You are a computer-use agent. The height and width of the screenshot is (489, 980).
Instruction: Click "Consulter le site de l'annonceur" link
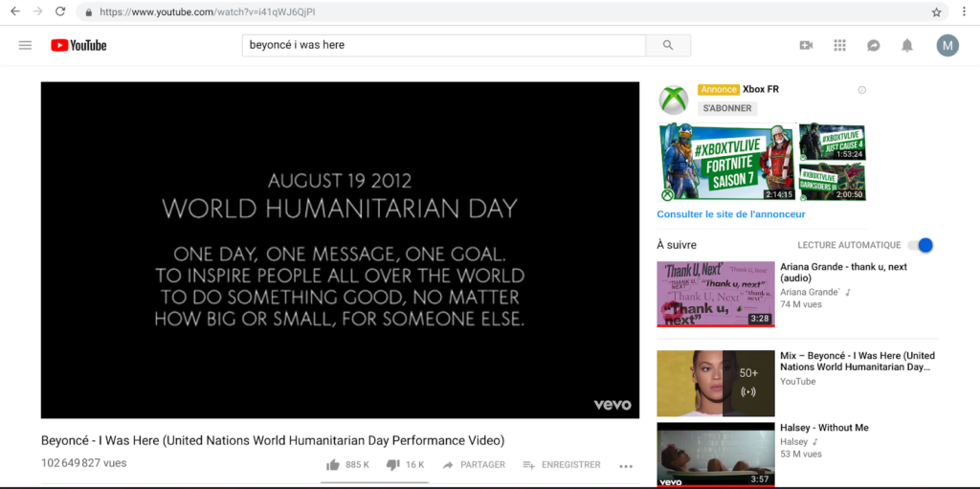click(x=730, y=214)
